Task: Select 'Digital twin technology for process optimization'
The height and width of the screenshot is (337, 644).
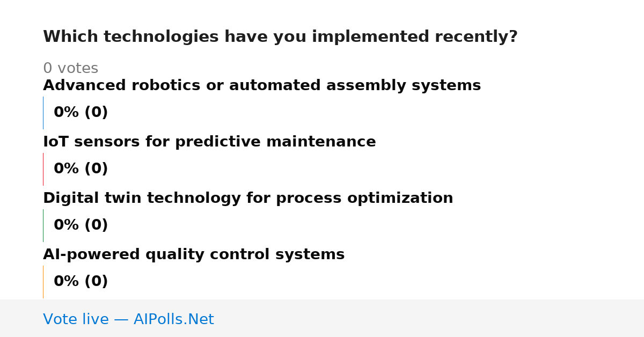Action: pyautogui.click(x=248, y=199)
